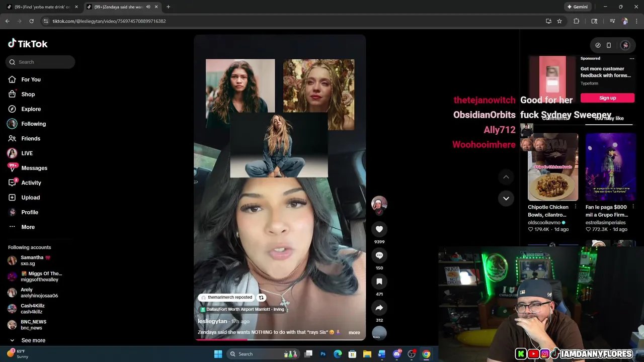Open Chipotle Chicken Bowls video thumbnail
The height and width of the screenshot is (362, 644).
(x=553, y=167)
